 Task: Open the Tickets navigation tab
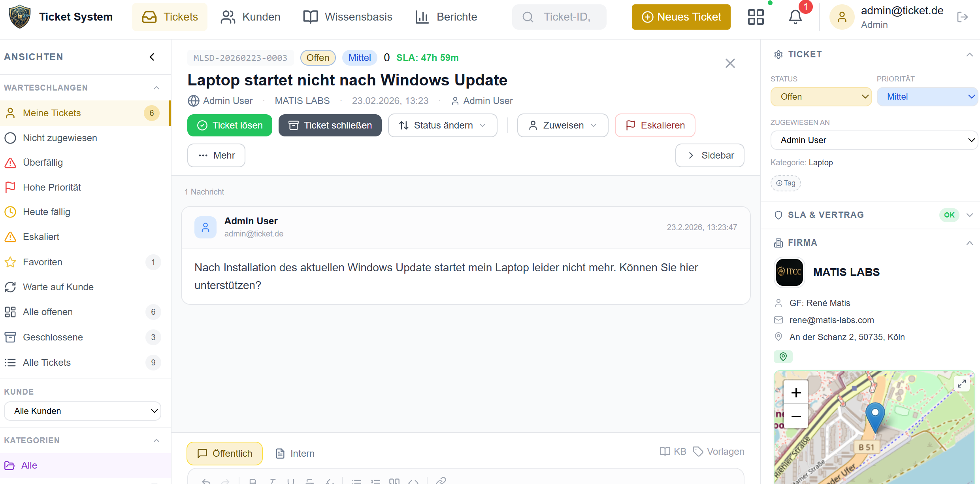170,17
